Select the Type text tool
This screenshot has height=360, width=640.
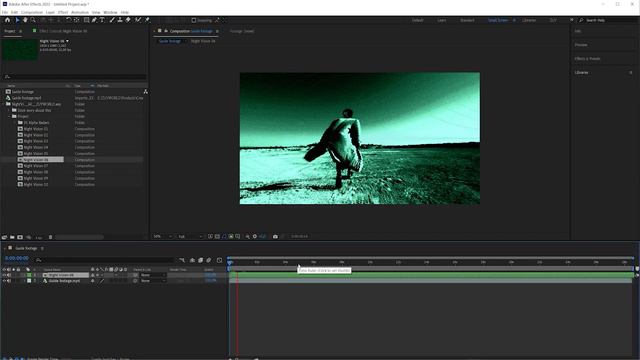point(102,20)
